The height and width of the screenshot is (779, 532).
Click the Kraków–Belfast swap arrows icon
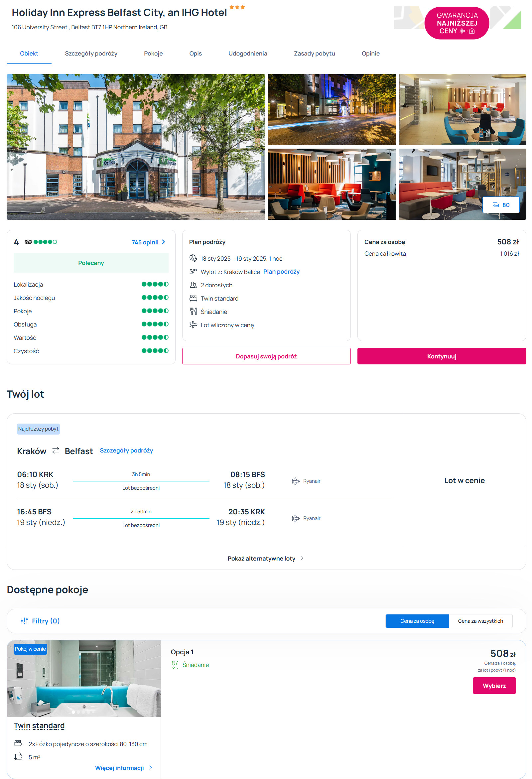(x=56, y=451)
